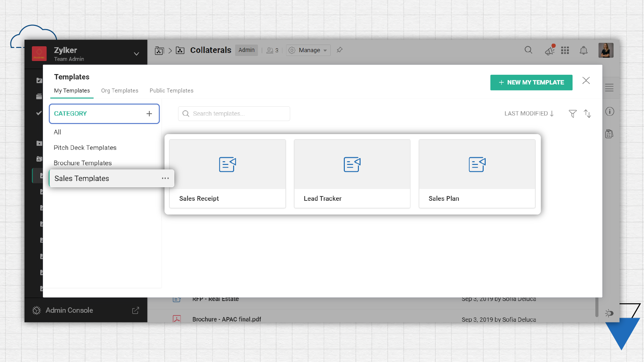Click the notifications bell icon
The height and width of the screenshot is (362, 644).
(x=584, y=50)
